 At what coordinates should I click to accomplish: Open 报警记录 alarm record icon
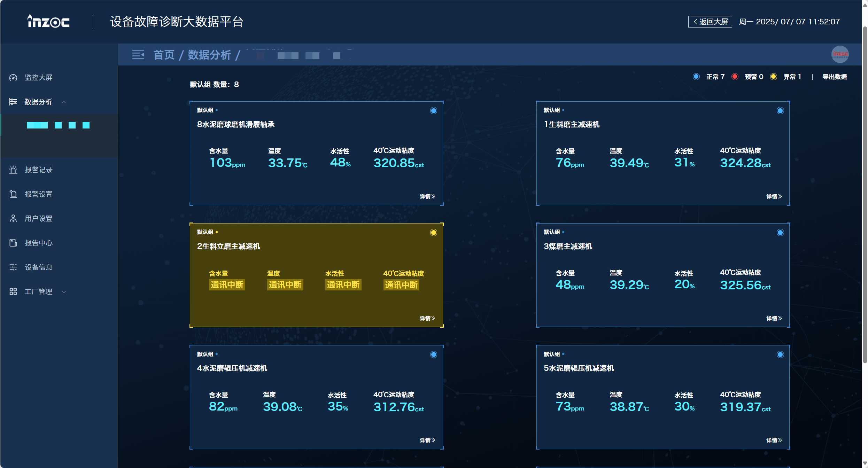click(x=13, y=170)
